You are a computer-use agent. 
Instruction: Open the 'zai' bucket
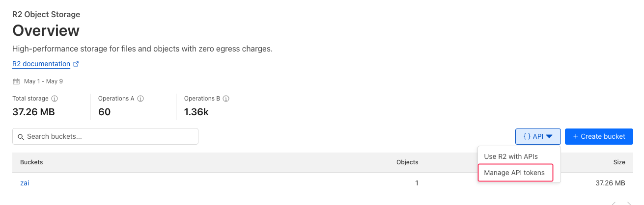[25, 183]
